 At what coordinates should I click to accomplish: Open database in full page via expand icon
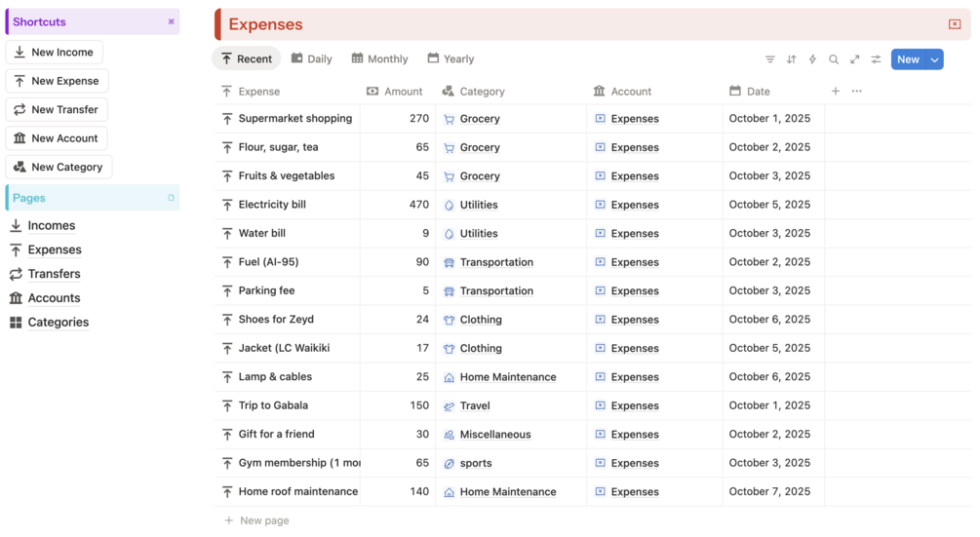click(854, 59)
